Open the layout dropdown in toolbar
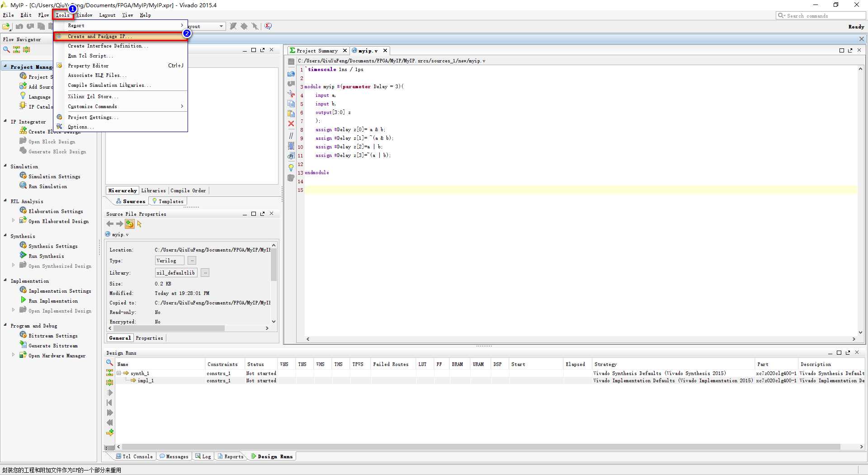868x475 pixels. 221,26
